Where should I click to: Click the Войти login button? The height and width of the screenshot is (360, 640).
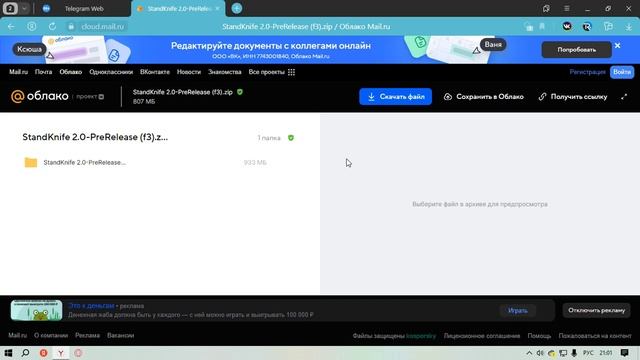tap(622, 72)
